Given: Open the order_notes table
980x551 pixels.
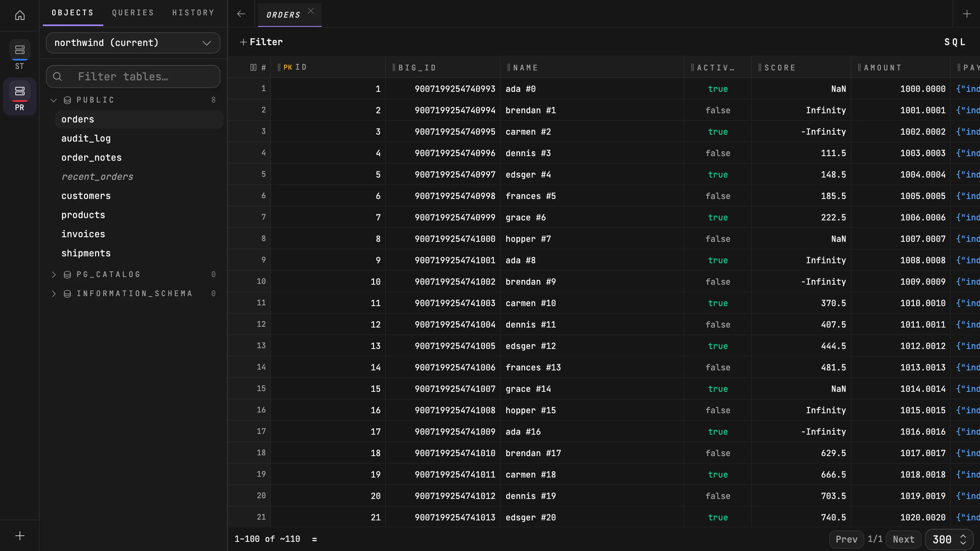Looking at the screenshot, I should point(139,158).
